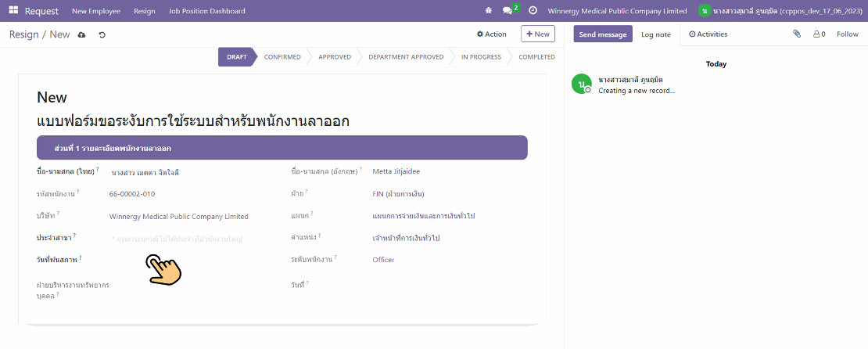Image resolution: width=868 pixels, height=349 pixels.
Task: Discard changes with the undo icon
Action: pos(102,34)
